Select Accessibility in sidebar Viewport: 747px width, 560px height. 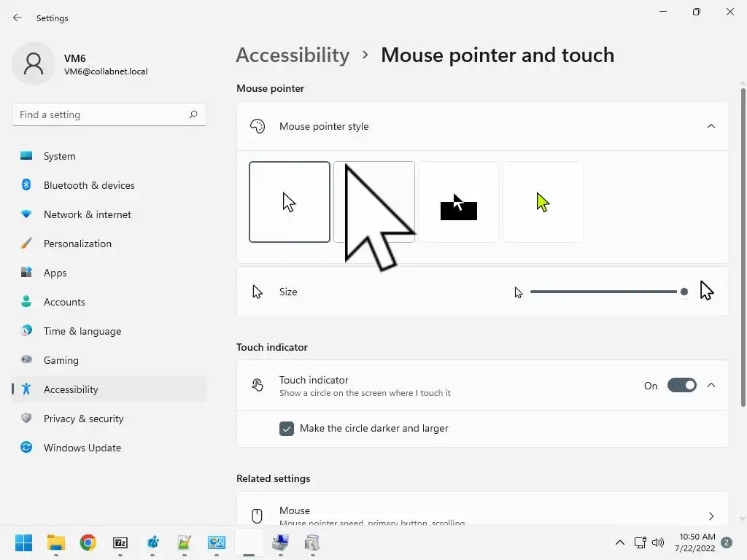[x=109, y=389]
